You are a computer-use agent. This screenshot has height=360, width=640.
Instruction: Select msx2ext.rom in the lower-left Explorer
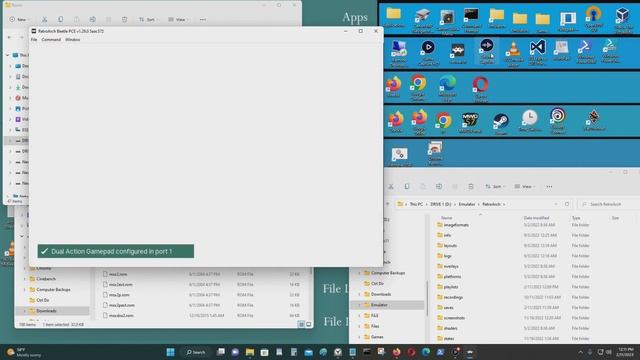pyautogui.click(x=202, y=284)
